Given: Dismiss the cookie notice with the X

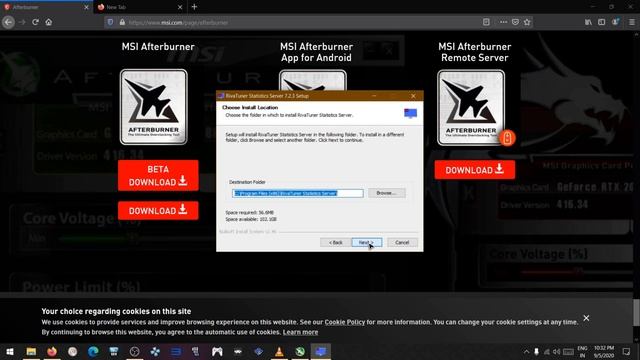Looking at the screenshot, I should 586,318.
